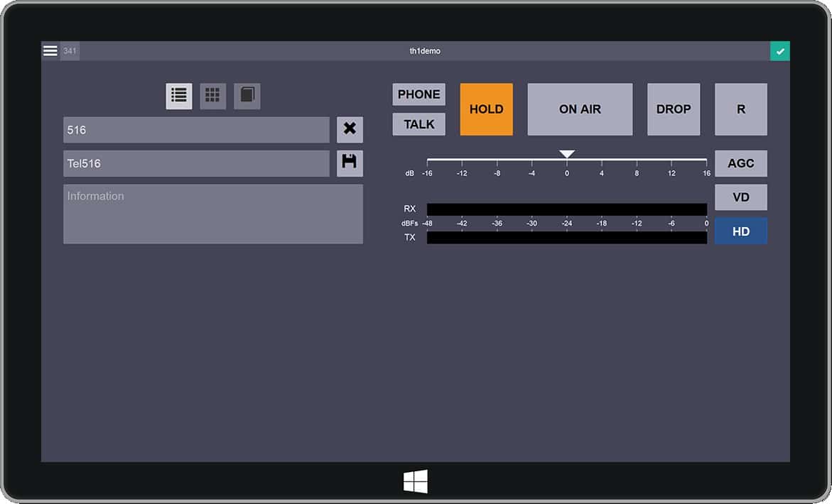
Task: Click the Information text area
Action: (x=213, y=214)
